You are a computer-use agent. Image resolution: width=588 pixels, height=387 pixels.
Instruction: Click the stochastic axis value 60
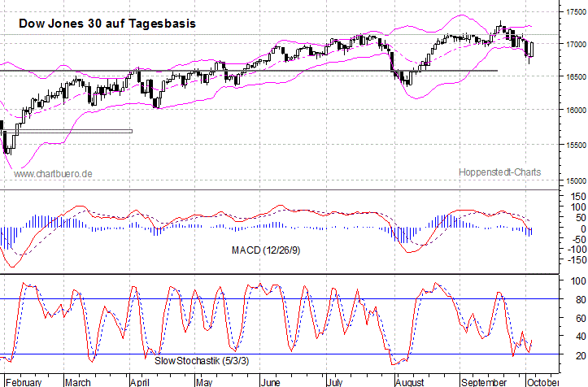[581, 319]
